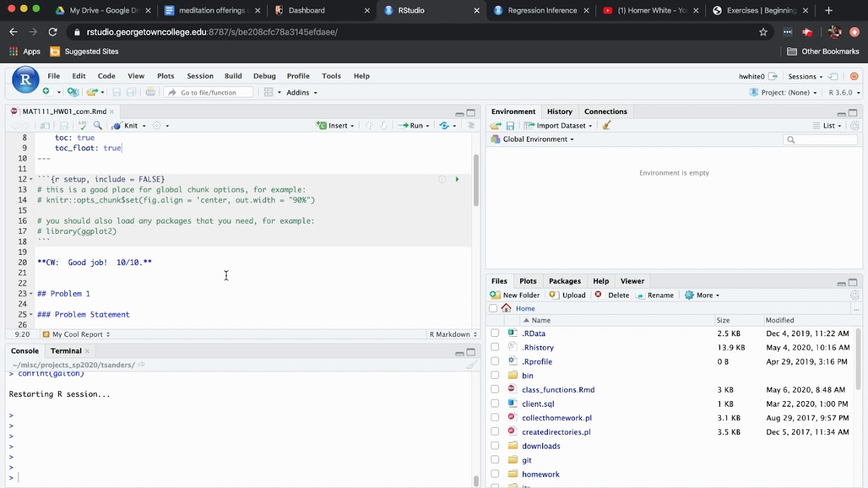Open the List view dropdown
868x488 pixels.
click(827, 125)
